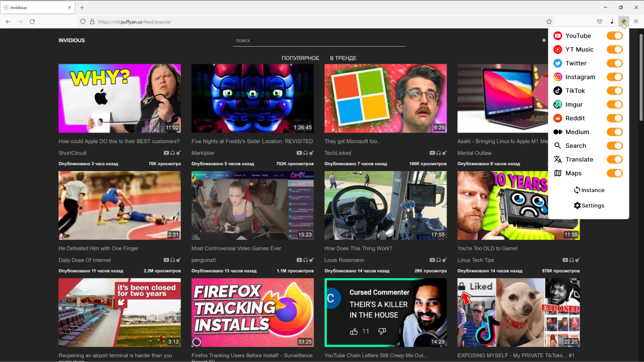Click the YouTube icon under Daily Dose Of Internet
This screenshot has width=644, height=362.
click(x=166, y=260)
